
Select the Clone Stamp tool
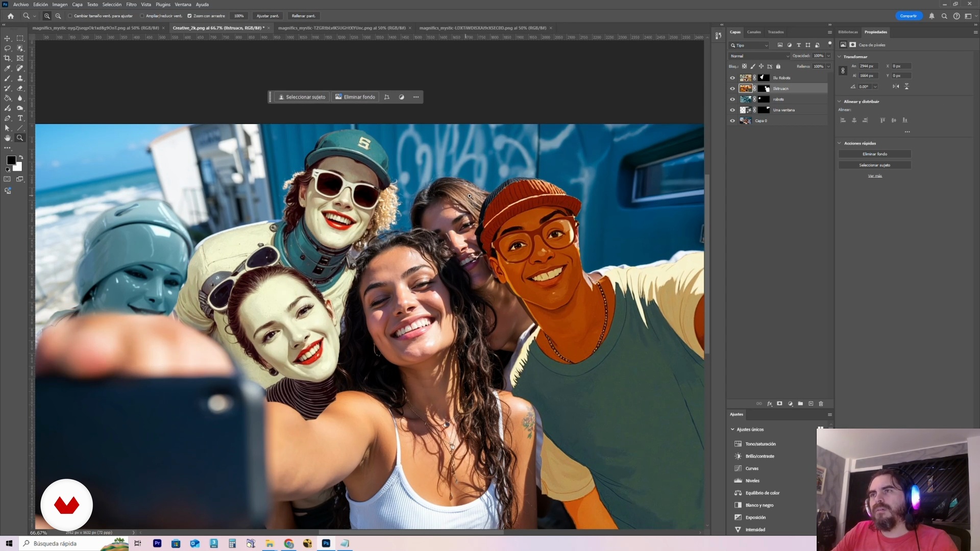point(20,78)
